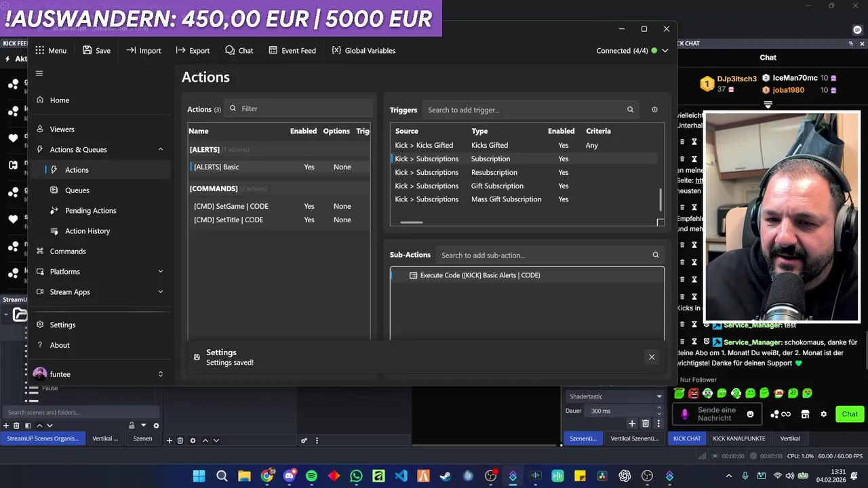Select the Mass Gift Subscription trigger row
This screenshot has height=488, width=868.
click(524, 199)
